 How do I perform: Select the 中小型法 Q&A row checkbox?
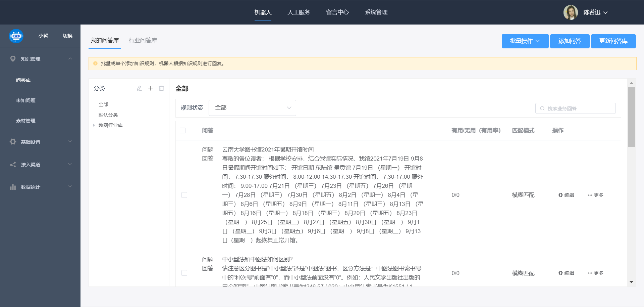(184, 273)
